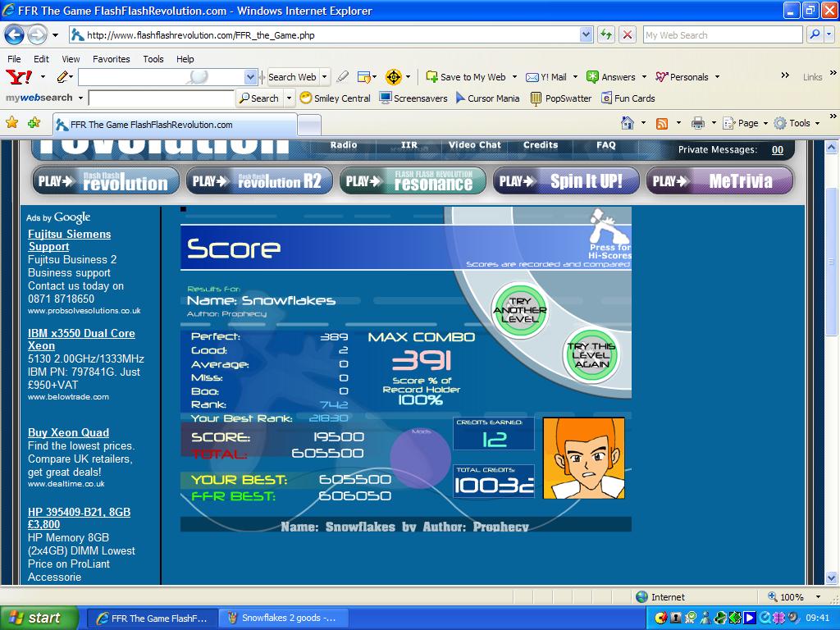Click Screensavers toolbar item

413,98
